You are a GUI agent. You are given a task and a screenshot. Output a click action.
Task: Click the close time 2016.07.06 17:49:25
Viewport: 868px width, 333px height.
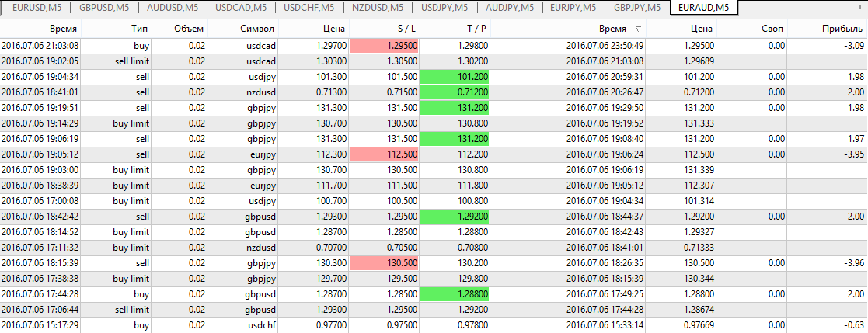click(605, 293)
